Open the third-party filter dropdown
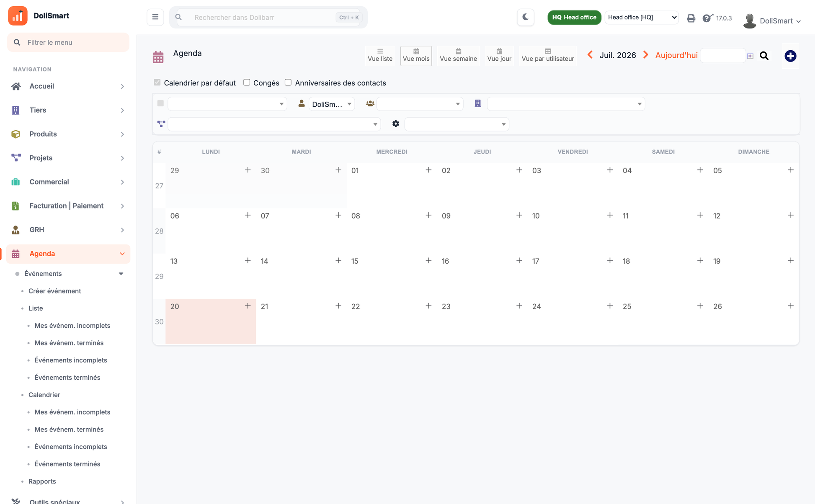This screenshot has width=815, height=504. (566, 104)
